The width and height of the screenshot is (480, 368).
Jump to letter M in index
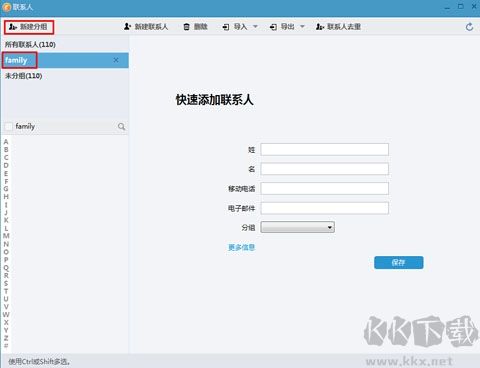6,236
